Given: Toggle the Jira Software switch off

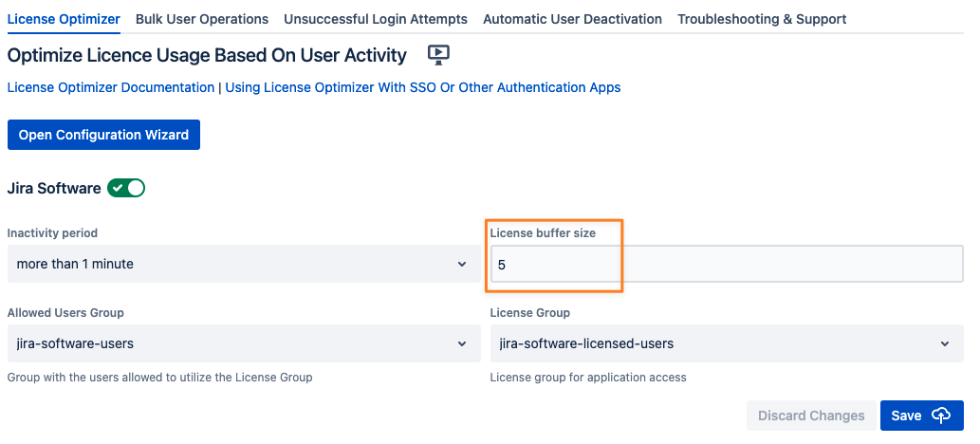Looking at the screenshot, I should tap(126, 188).
